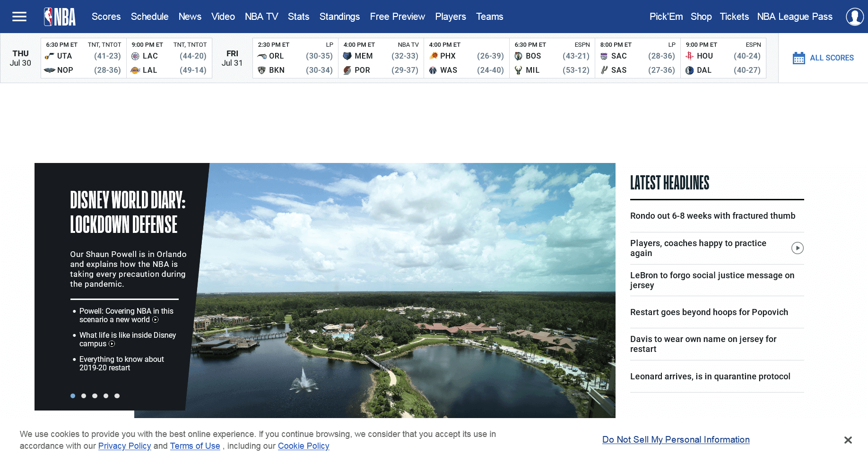Open 'What life is like inside Disney campus'
Screen dimensions: 868x462
[x=128, y=339]
